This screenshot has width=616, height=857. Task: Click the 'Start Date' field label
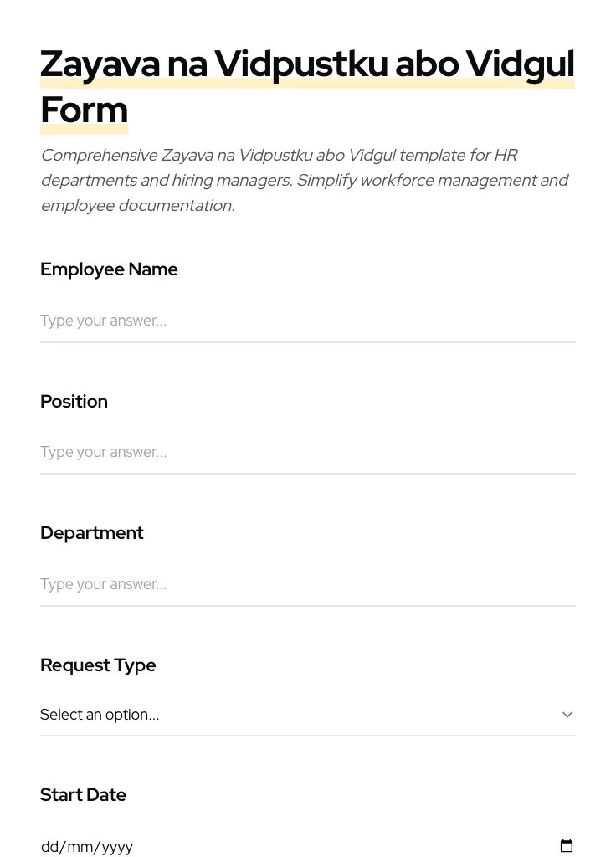click(83, 795)
